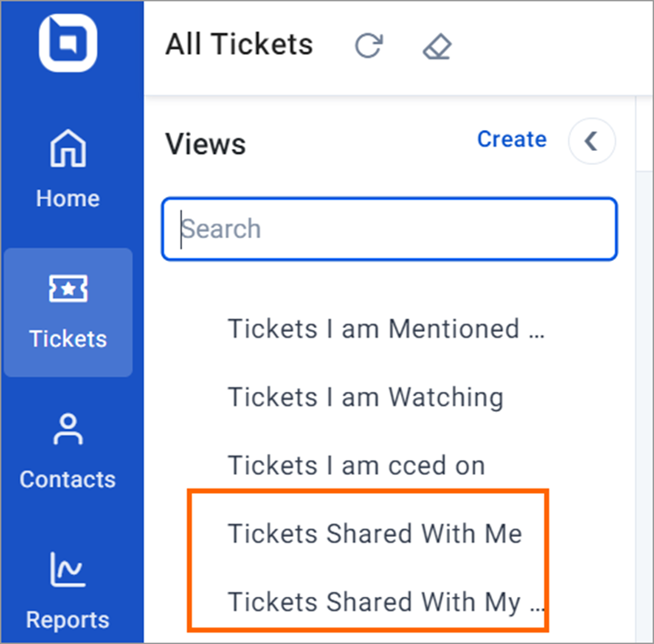Click the Home label in sidebar

point(68,198)
